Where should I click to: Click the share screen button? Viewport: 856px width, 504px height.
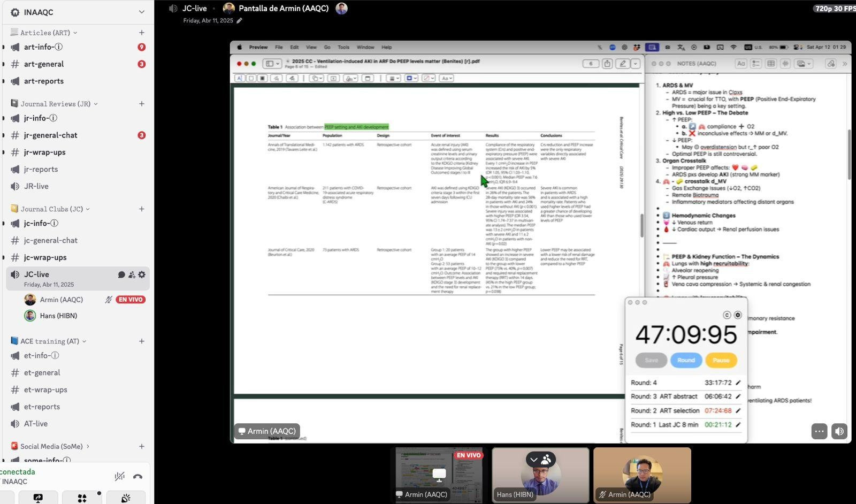pyautogui.click(x=38, y=498)
